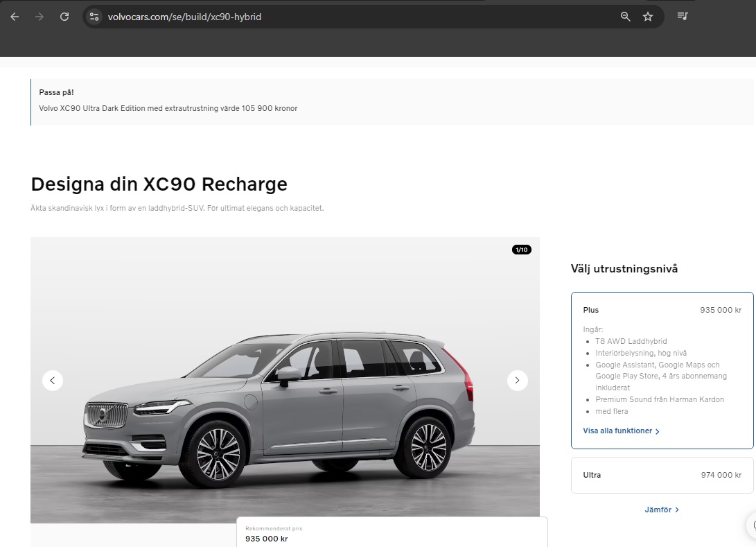Image resolution: width=756 pixels, height=547 pixels.
Task: Open site information icon in address bar
Action: 94,17
